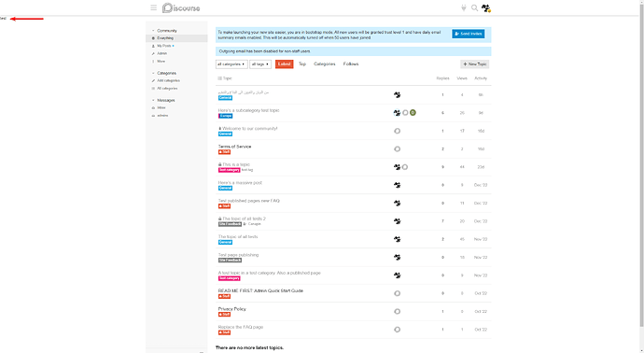The image size is (644, 353).
Task: Open the plug icon in the header
Action: pos(464,7)
